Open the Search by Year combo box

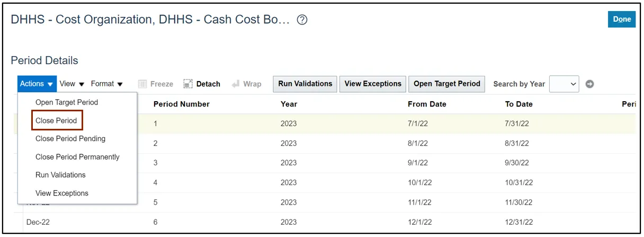coord(565,84)
